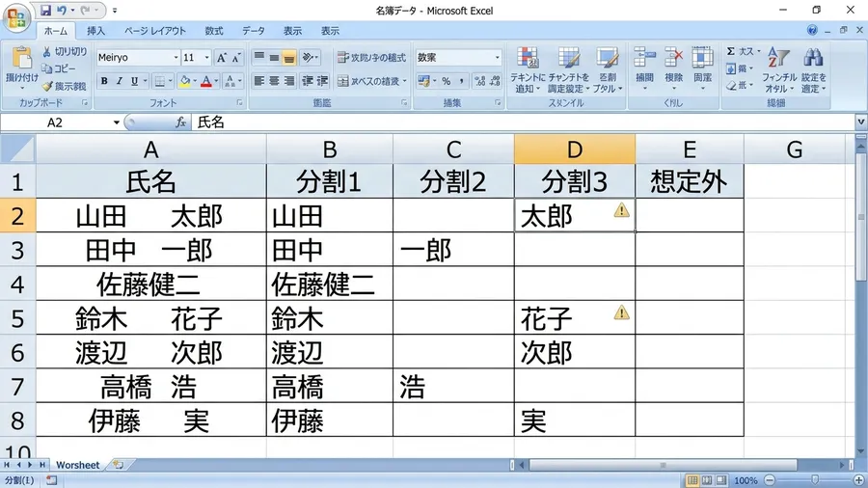Click Delete cells button
This screenshot has height=488, width=868.
tap(674, 68)
